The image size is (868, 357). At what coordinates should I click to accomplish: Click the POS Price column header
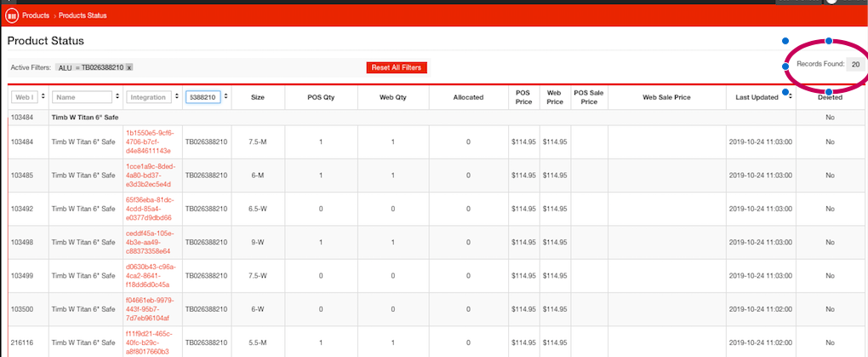(523, 98)
